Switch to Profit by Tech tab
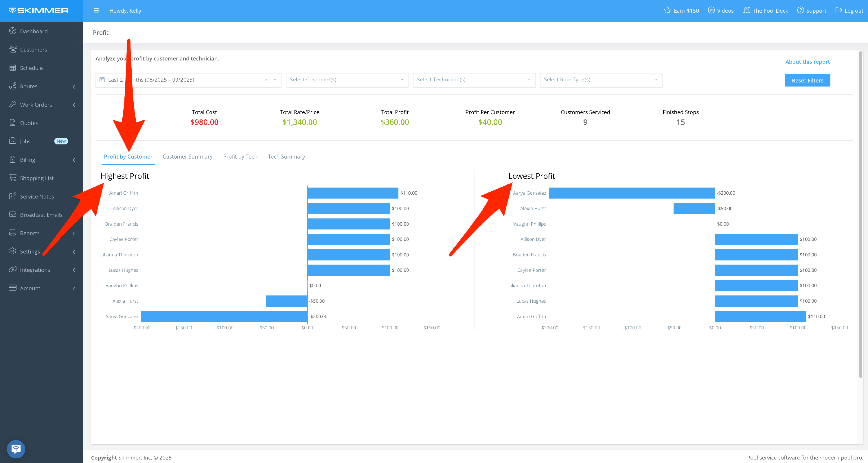This screenshot has width=868, height=463. point(240,157)
